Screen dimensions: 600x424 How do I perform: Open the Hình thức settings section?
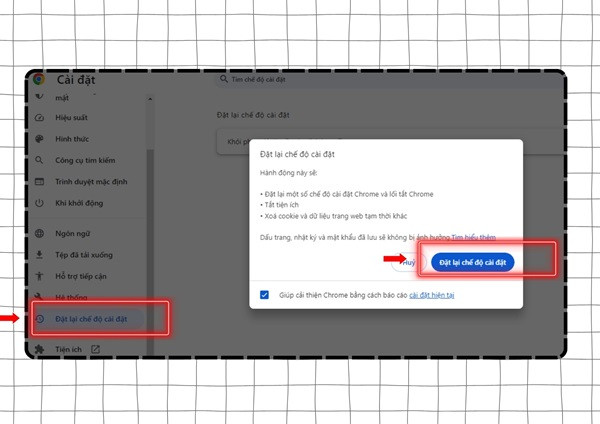[72, 139]
